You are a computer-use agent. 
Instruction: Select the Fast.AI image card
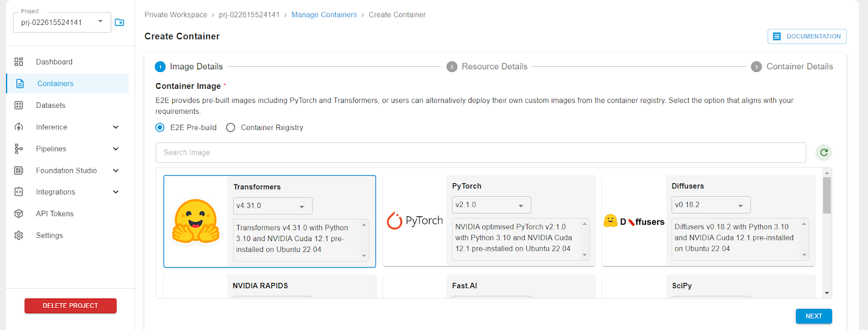point(489,287)
